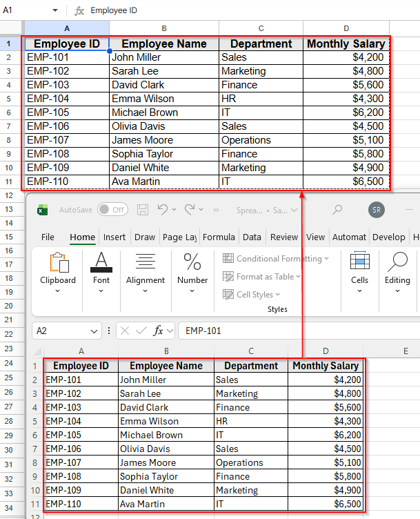Click the fx icon in Sheets formula bar

(79, 11)
